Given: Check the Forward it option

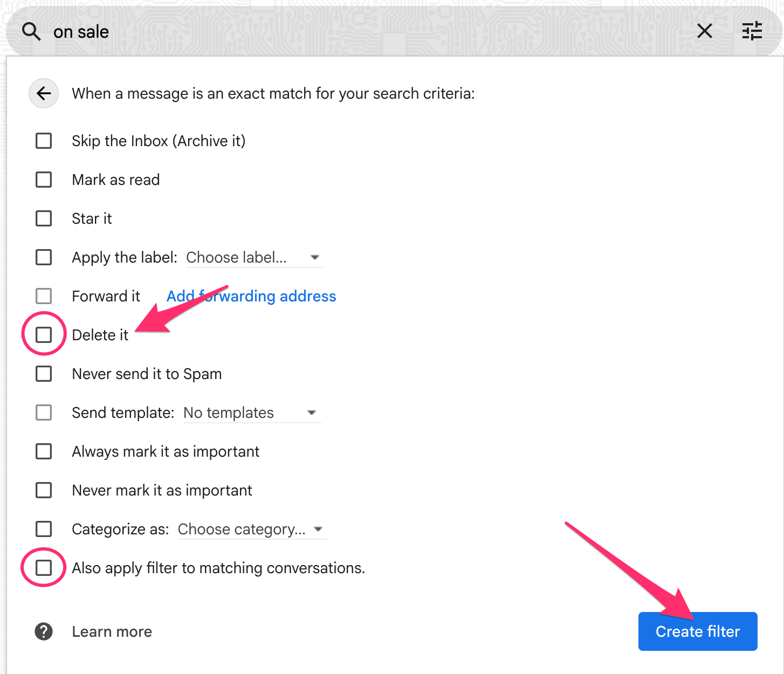Looking at the screenshot, I should pyautogui.click(x=44, y=296).
